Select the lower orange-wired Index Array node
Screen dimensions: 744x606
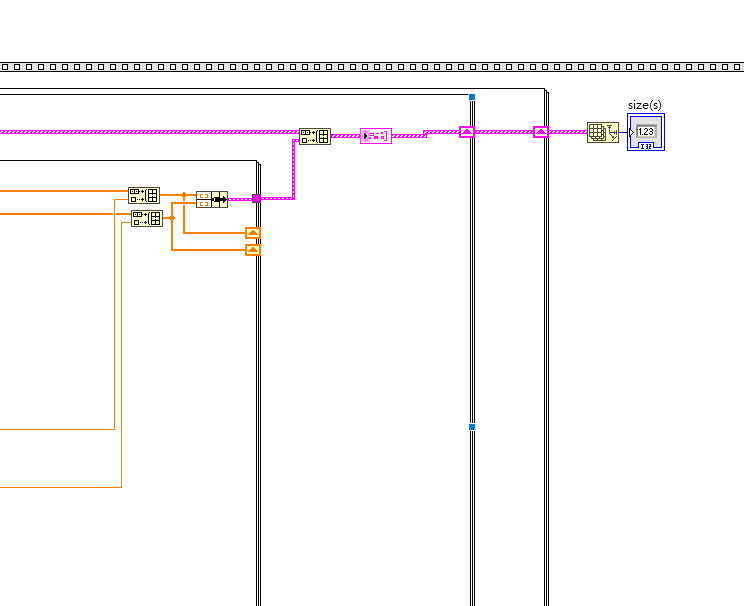[x=147, y=218]
